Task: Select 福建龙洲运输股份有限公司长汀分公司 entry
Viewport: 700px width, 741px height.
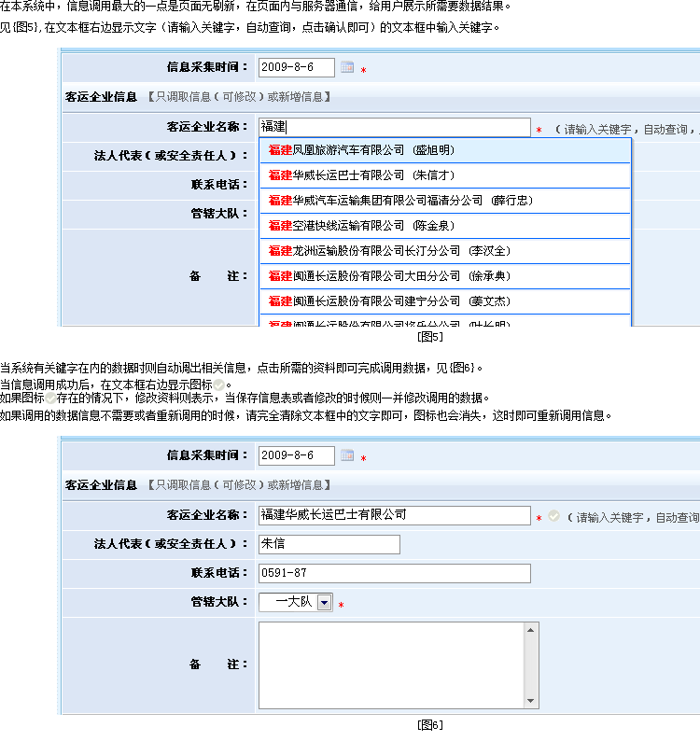Action: [445, 251]
